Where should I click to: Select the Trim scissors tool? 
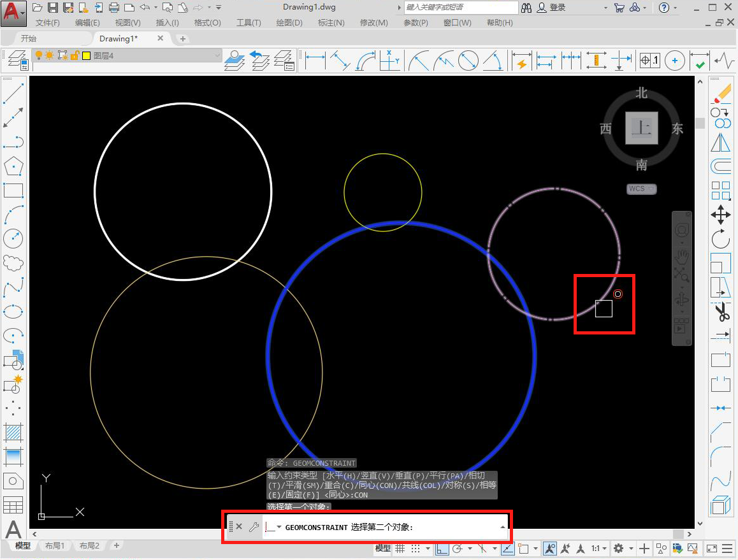click(x=721, y=312)
